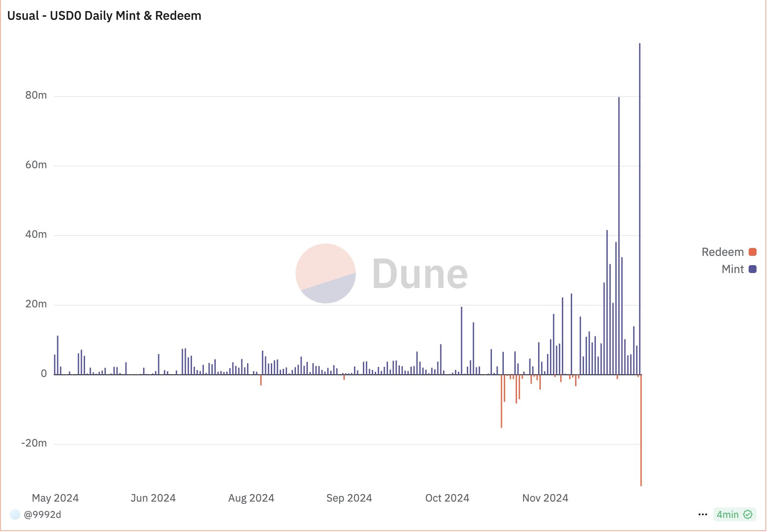Click the Usual - USD0 Daily Mint & Redeem title

tap(104, 16)
